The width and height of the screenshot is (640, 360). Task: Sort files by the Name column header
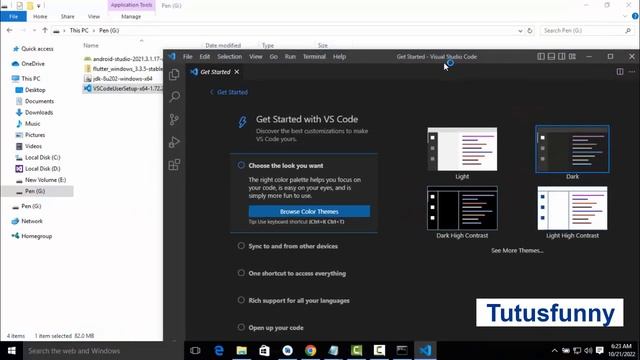pos(91,45)
